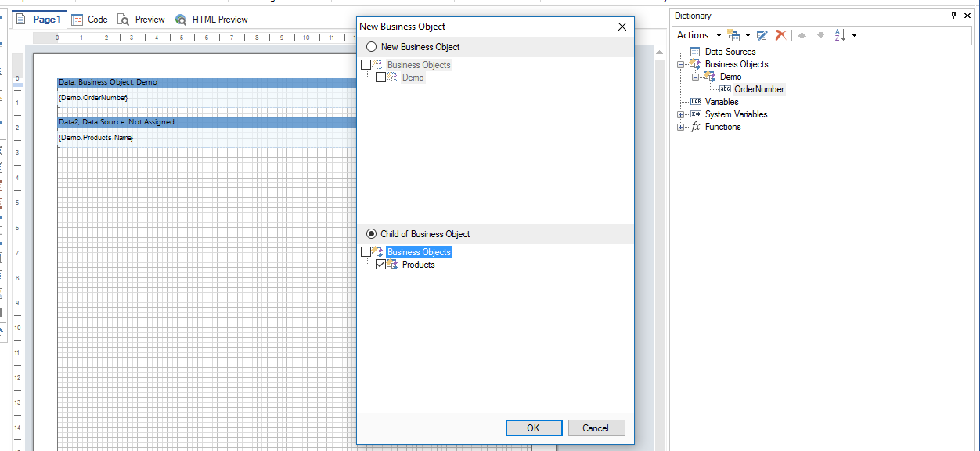Select OrderNumber in the Dictionary tree
The image size is (980, 451).
pos(759,89)
